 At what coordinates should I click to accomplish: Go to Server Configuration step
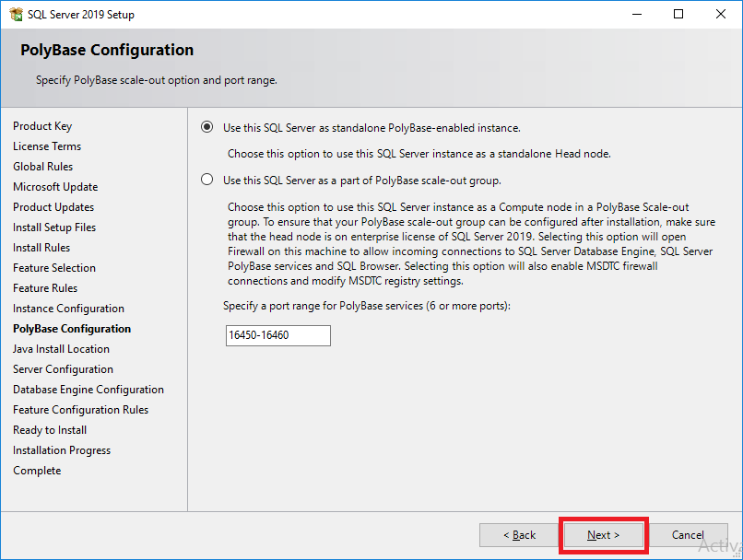pyautogui.click(x=63, y=368)
